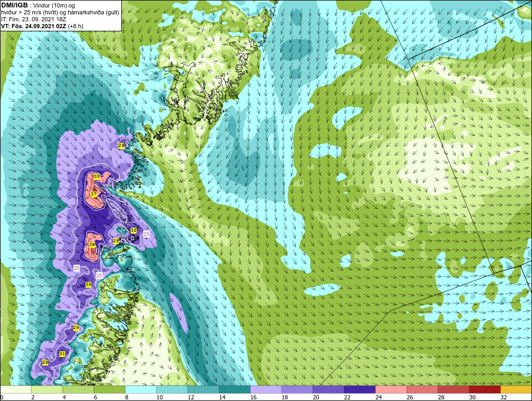532x401 pixels.
Task: Click the yellow gust label 28
Action: pyautogui.click(x=45, y=363)
